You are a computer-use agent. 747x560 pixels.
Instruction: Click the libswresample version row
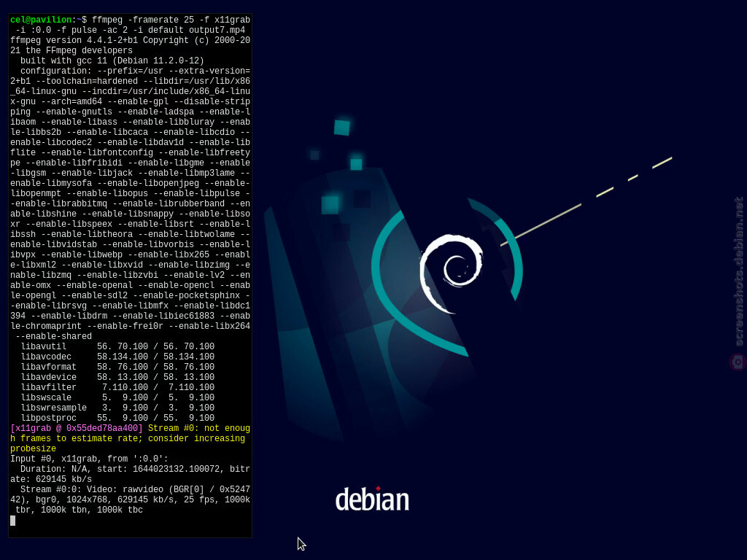point(117,408)
